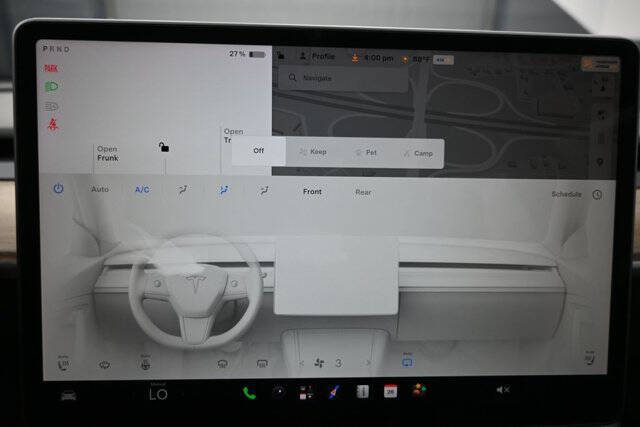Unmute audio with the speaker icon
Viewport: 640px width, 427px height.
pyautogui.click(x=502, y=390)
